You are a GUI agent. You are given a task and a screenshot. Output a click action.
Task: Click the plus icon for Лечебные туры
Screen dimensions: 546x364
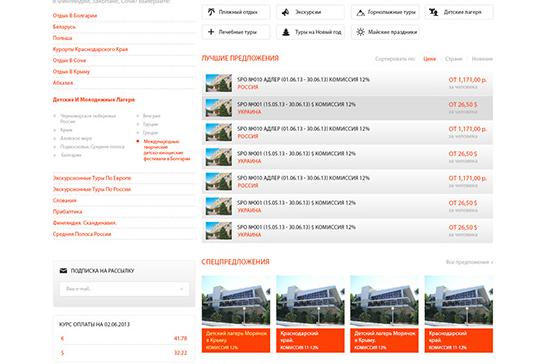tap(211, 32)
